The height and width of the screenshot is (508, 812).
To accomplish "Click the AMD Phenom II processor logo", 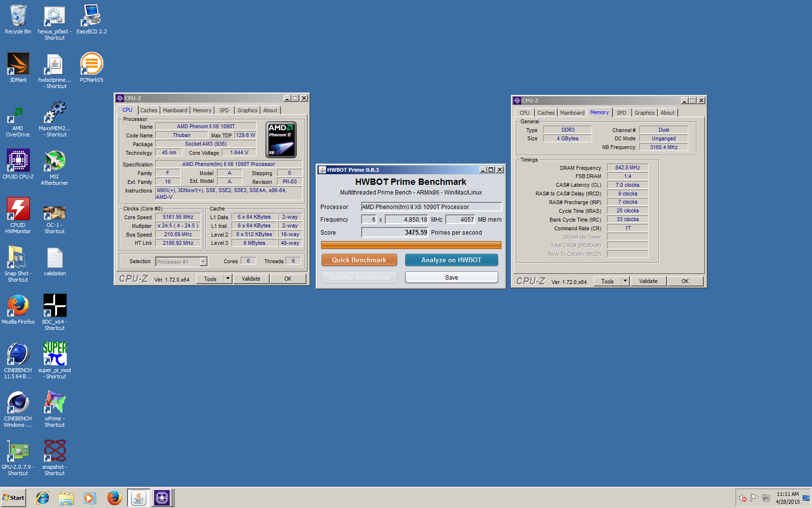I will coord(282,140).
